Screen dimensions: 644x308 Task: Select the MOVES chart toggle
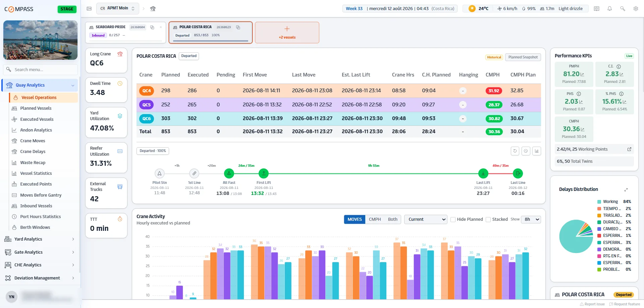pyautogui.click(x=355, y=219)
